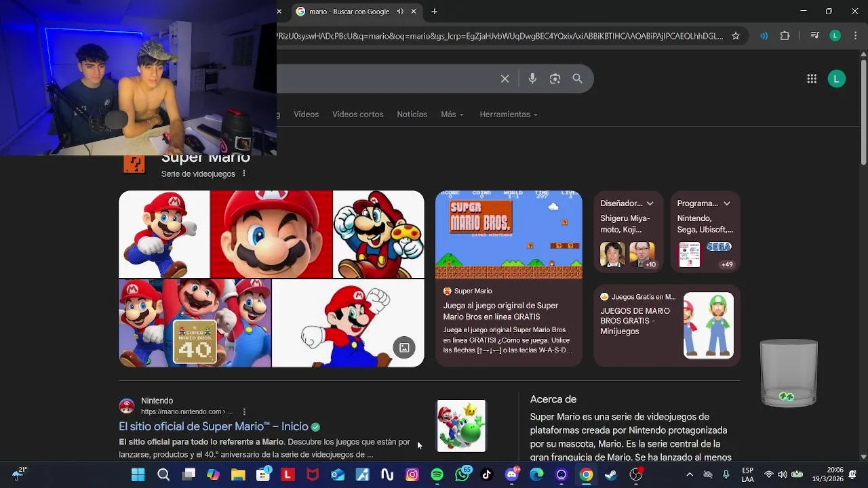
Task: Click the "Serie de videojuegos" subtitle
Action: pyautogui.click(x=198, y=174)
